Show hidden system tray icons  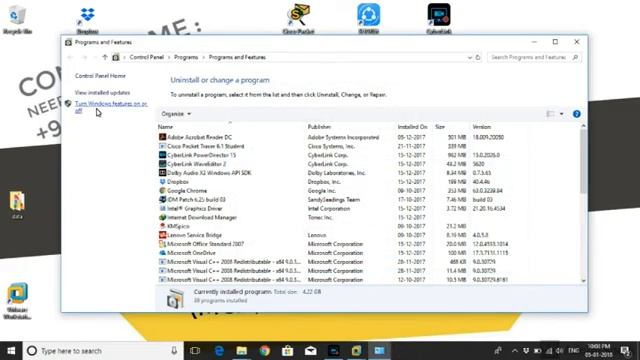pos(514,351)
